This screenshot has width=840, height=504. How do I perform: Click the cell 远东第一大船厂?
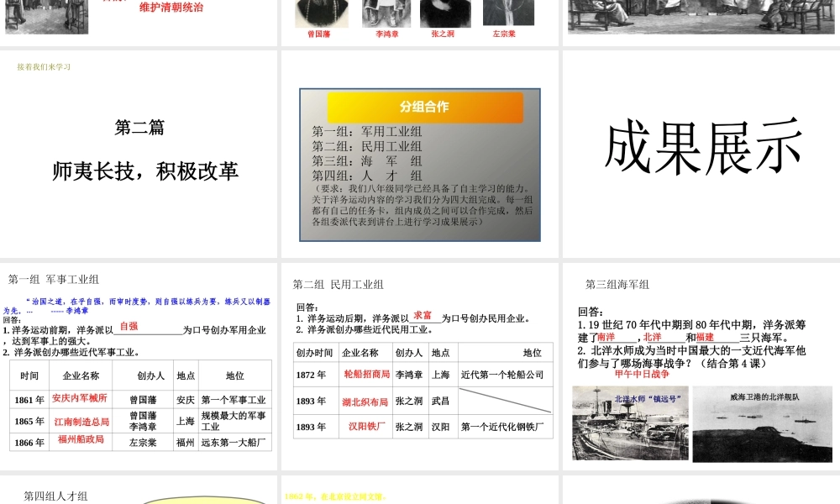click(x=234, y=443)
